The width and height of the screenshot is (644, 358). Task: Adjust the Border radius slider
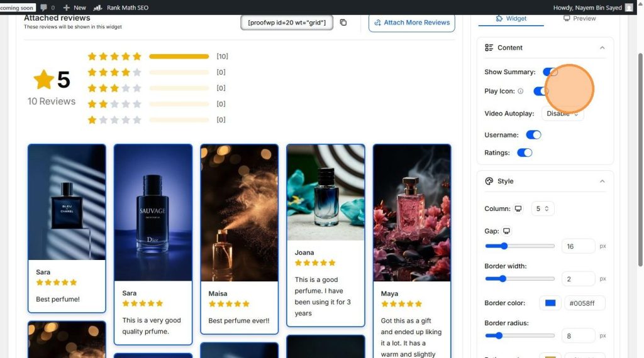coord(519,335)
